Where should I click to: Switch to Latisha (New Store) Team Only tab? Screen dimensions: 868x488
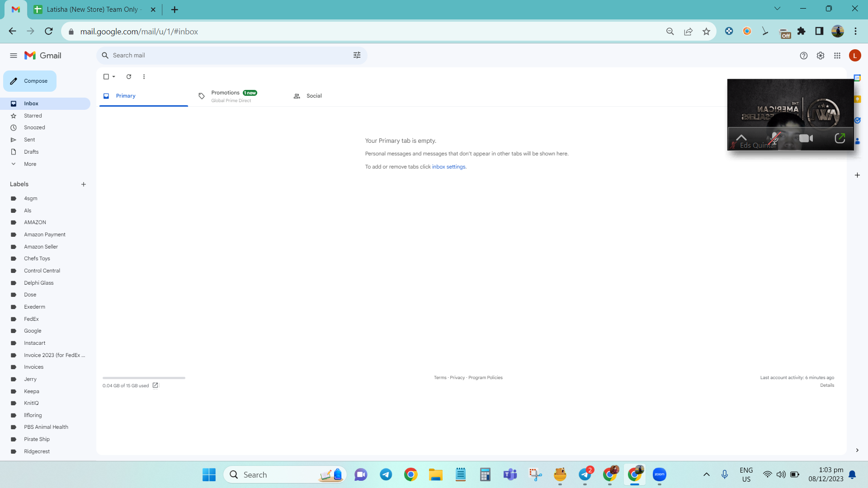pos(94,9)
